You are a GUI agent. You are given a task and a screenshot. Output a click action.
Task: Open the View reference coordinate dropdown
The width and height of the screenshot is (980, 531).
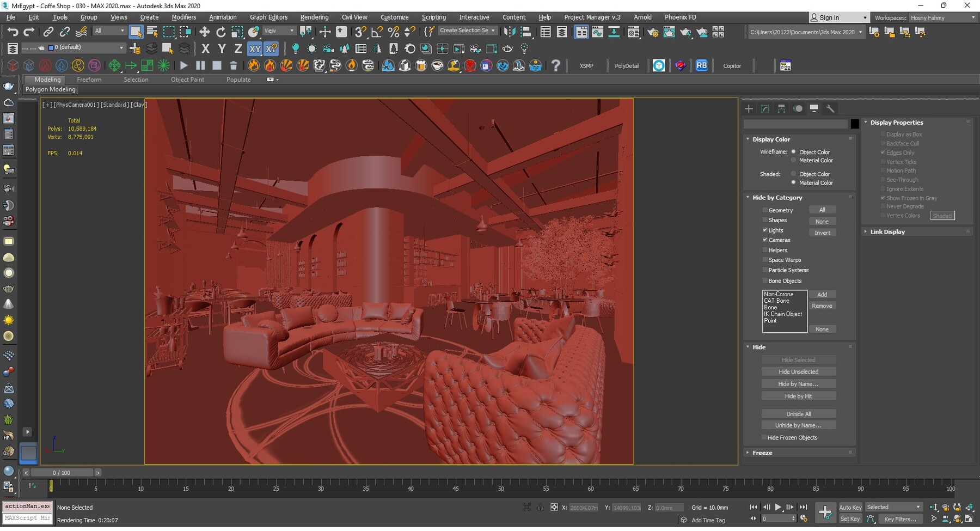coord(279,30)
